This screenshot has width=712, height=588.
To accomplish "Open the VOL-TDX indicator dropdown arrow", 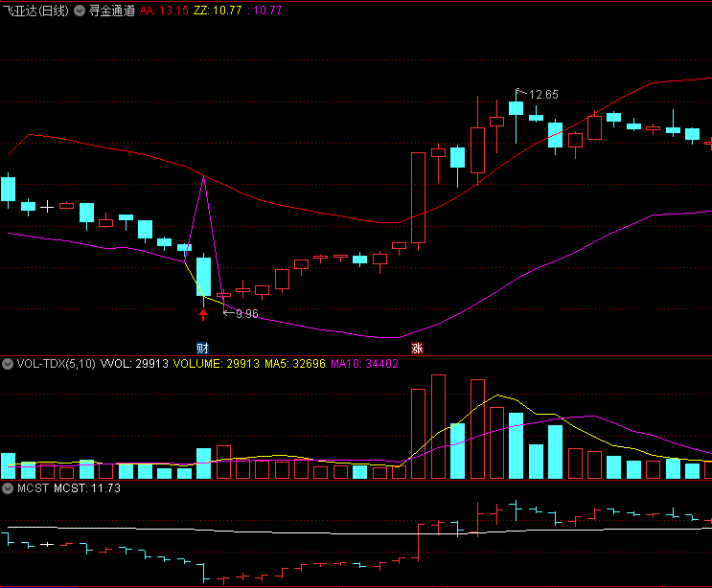I will (x=8, y=364).
